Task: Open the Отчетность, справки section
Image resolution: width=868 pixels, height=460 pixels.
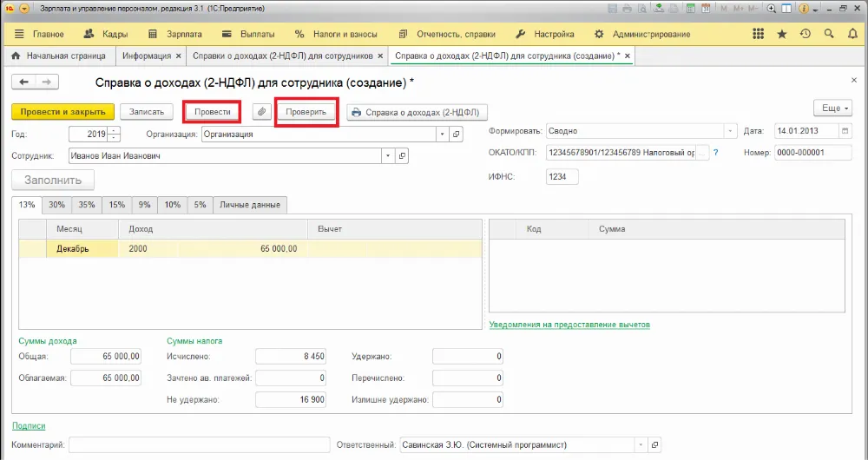Action: coord(447,34)
